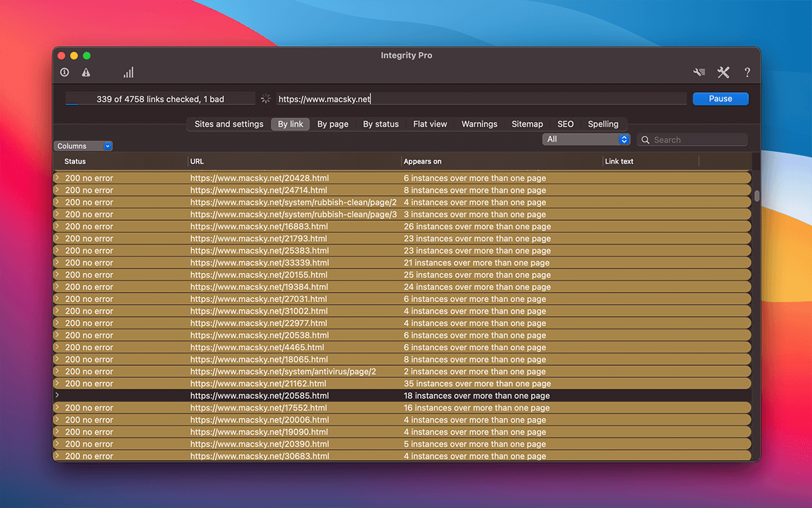
Task: Expand the row for 33339.html
Action: (x=57, y=263)
